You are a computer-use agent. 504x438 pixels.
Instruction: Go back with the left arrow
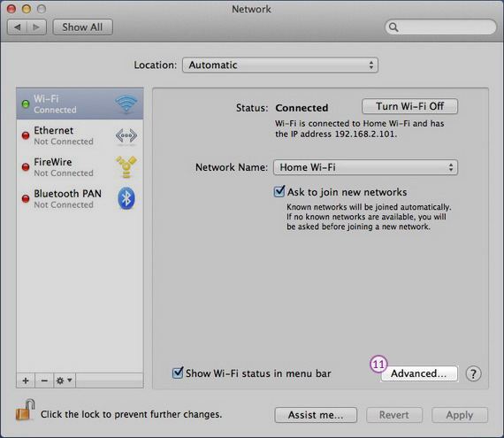[18, 27]
